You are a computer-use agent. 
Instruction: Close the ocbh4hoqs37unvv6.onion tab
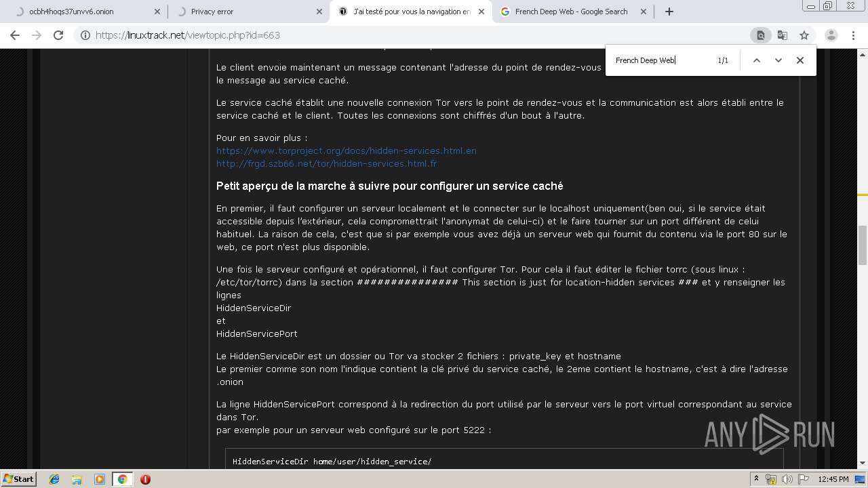[x=157, y=12]
